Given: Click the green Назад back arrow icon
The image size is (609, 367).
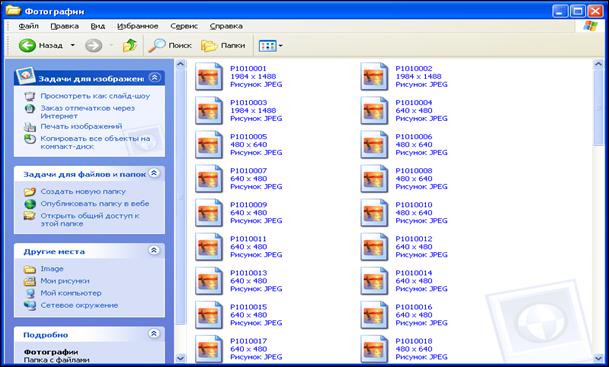Looking at the screenshot, I should pos(27,45).
